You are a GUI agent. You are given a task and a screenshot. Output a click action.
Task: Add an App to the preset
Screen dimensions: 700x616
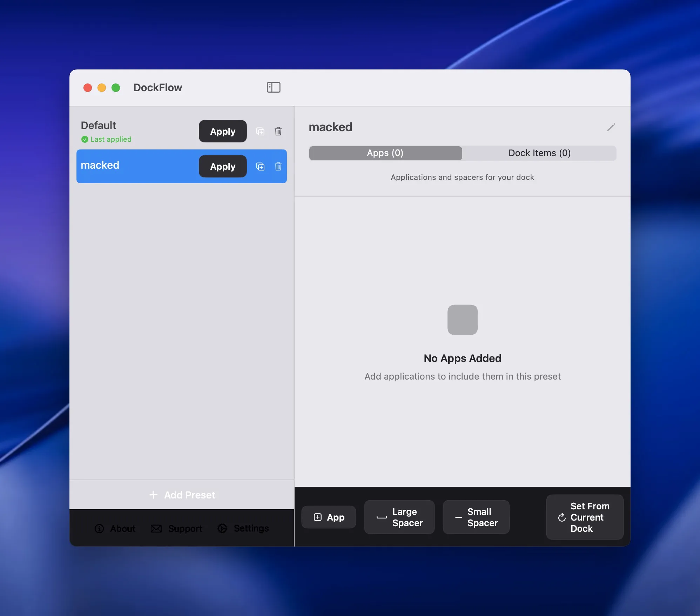click(329, 517)
